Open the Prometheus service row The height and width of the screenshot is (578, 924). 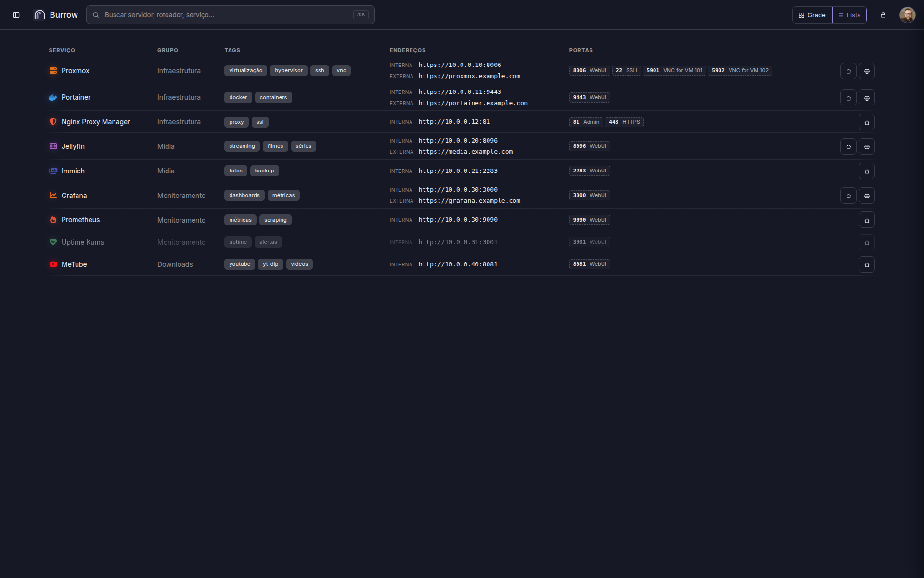462,220
